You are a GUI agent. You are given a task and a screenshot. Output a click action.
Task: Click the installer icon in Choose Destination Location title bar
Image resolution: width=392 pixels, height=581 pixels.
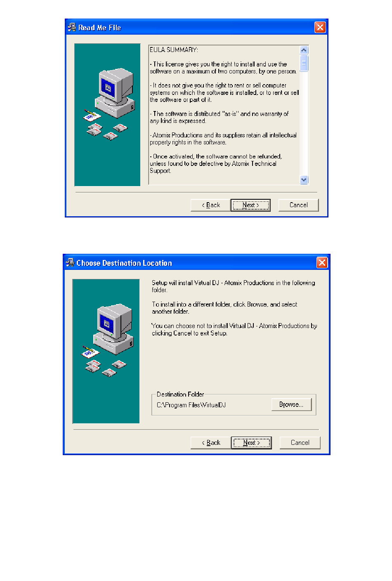click(70, 262)
